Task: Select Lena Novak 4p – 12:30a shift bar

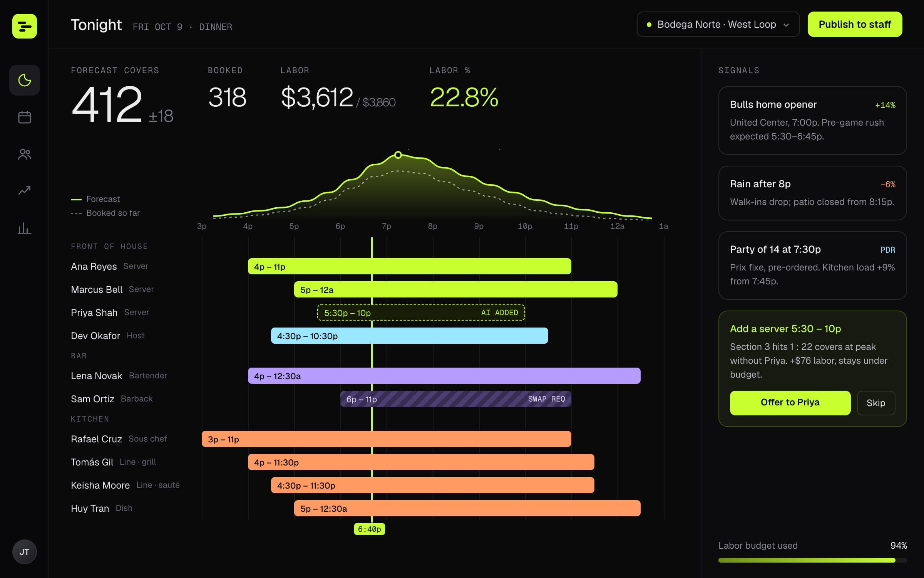Action: pyautogui.click(x=444, y=376)
